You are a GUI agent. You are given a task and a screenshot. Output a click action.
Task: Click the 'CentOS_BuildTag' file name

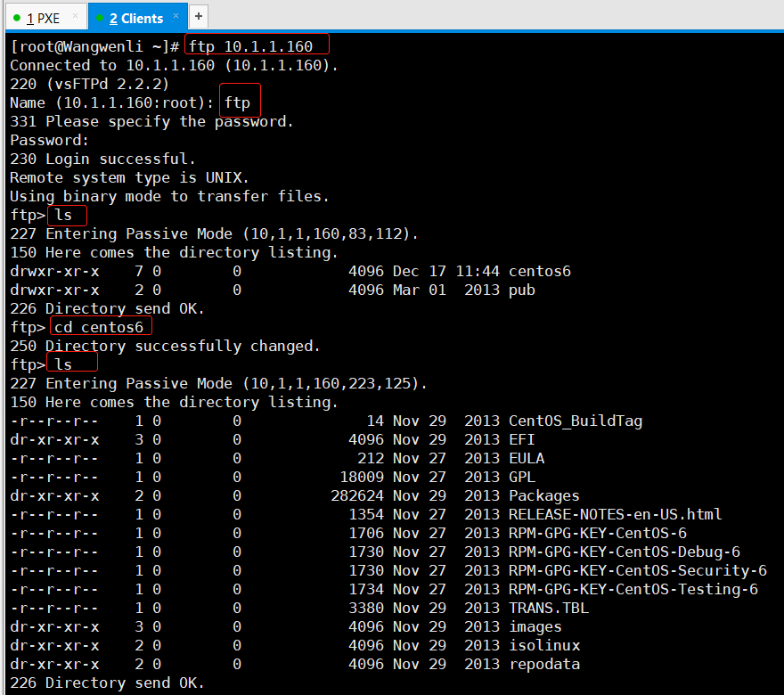click(576, 421)
